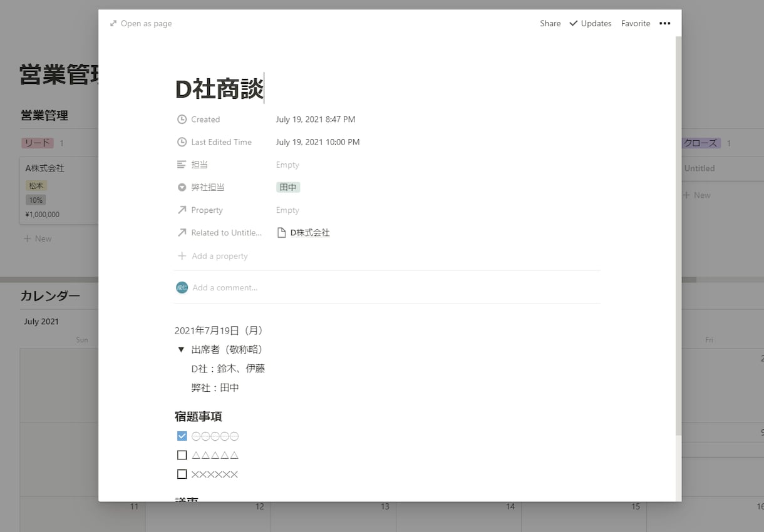Click the plus icon for Add a property
This screenshot has height=532, width=764.
[182, 256]
